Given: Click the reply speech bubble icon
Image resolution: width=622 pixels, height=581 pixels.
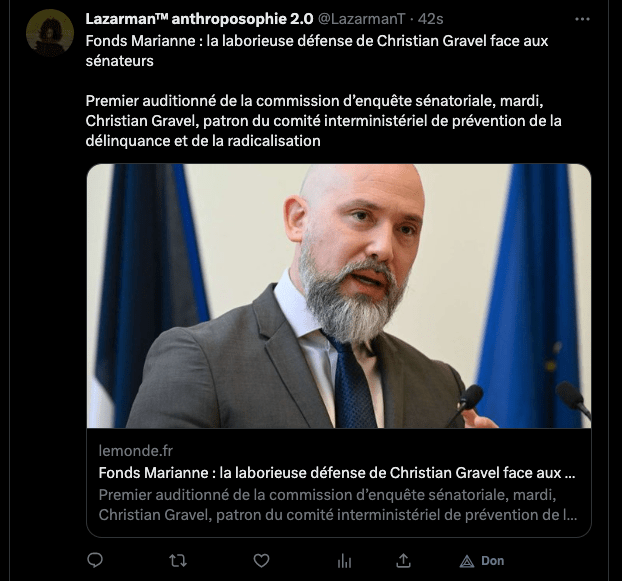Looking at the screenshot, I should (x=95, y=560).
